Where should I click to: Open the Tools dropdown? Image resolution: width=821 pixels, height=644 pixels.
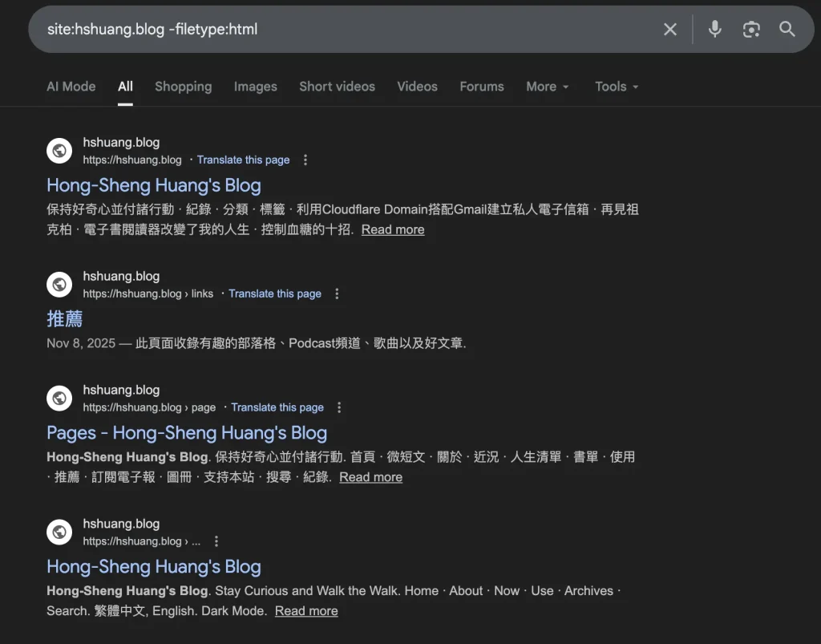tap(617, 87)
